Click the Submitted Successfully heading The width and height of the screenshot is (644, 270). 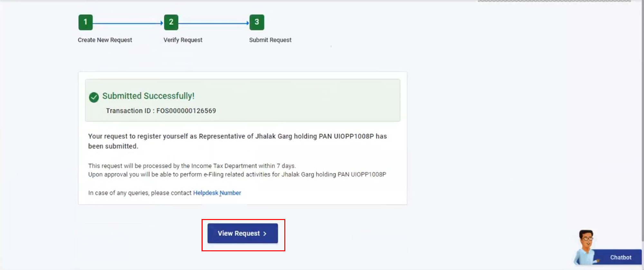click(x=148, y=96)
